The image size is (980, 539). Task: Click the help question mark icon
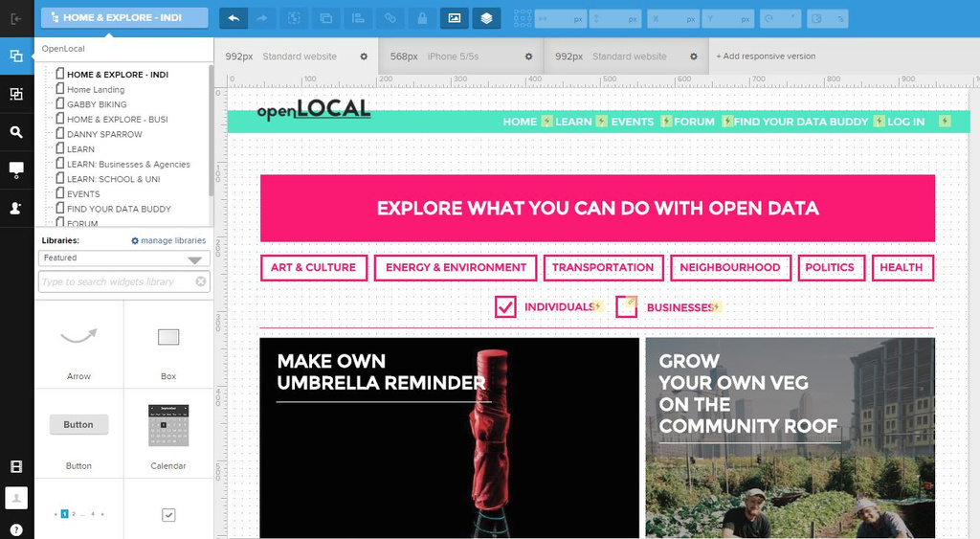pos(16,529)
